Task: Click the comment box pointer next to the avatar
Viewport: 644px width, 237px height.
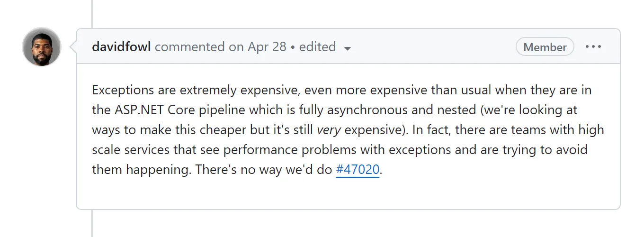Action: point(73,47)
